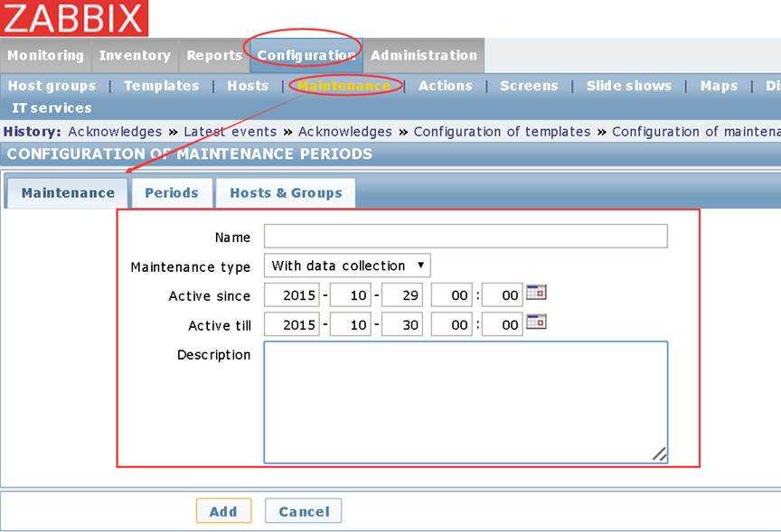Screen dimensions: 781x532
Task: Click the Name label
Action: 232,238
